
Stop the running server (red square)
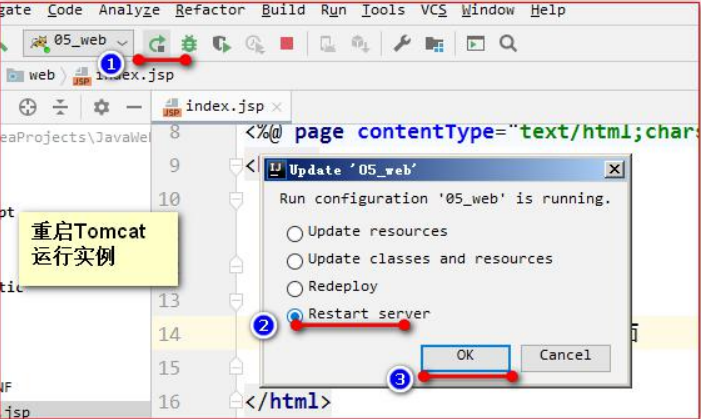tap(287, 43)
